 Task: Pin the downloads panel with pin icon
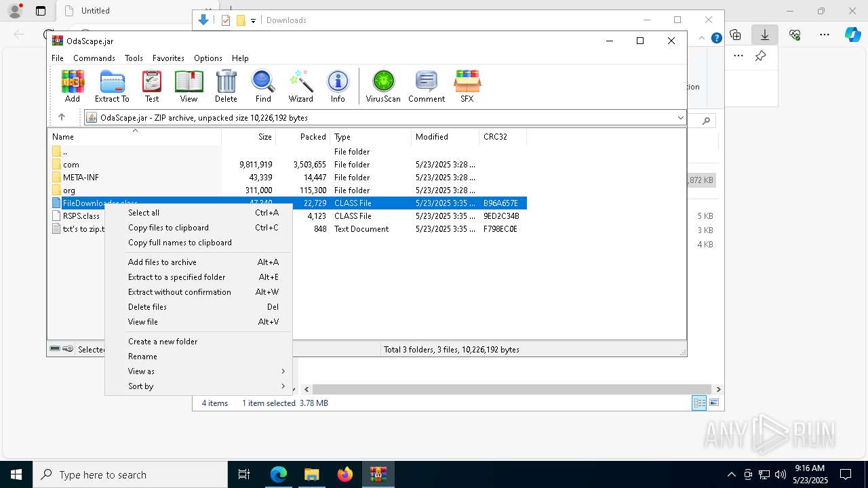click(760, 56)
